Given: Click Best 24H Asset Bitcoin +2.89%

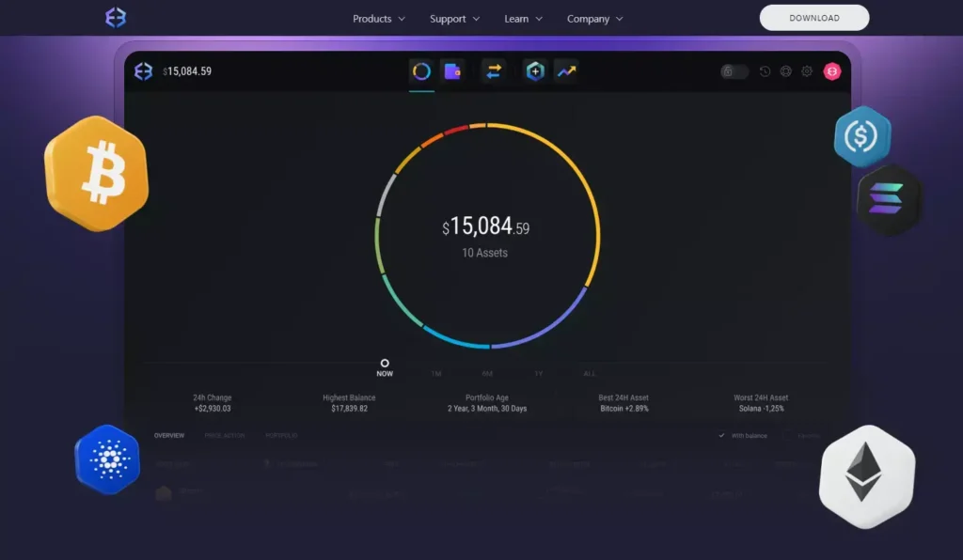Looking at the screenshot, I should coord(624,403).
